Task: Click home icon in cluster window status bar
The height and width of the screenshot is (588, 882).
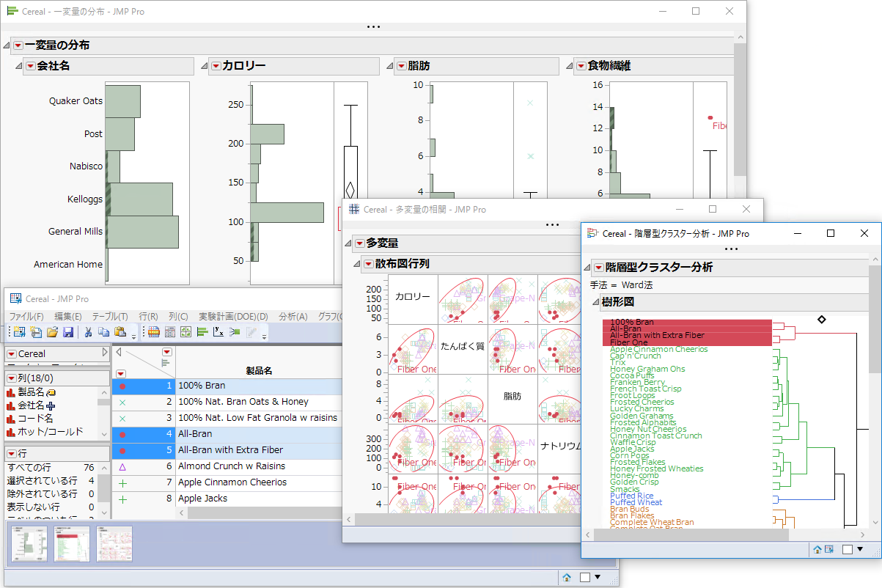Action: click(x=817, y=549)
